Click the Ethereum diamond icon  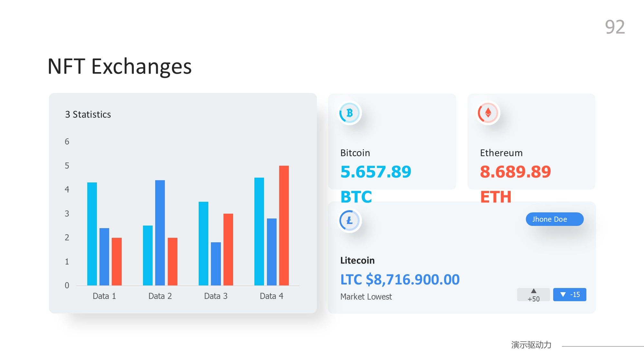(x=488, y=113)
